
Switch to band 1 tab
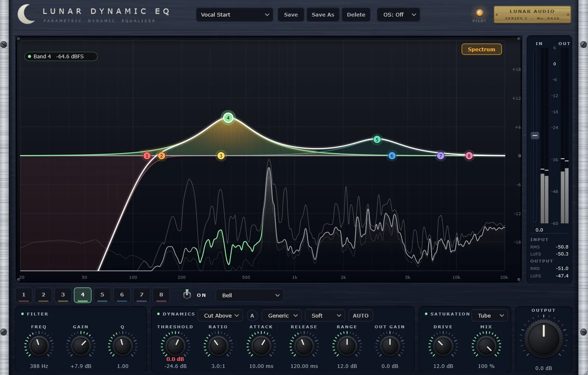coord(24,295)
